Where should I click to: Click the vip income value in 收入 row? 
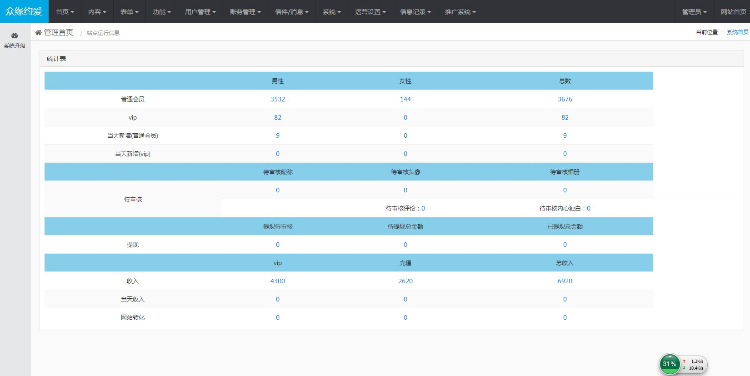point(277,281)
